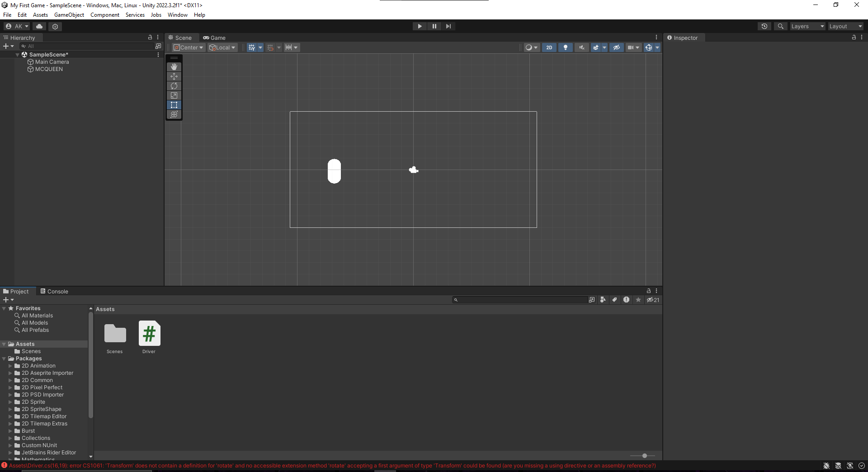Select the Rect tool
The image size is (868, 472).
point(174,105)
